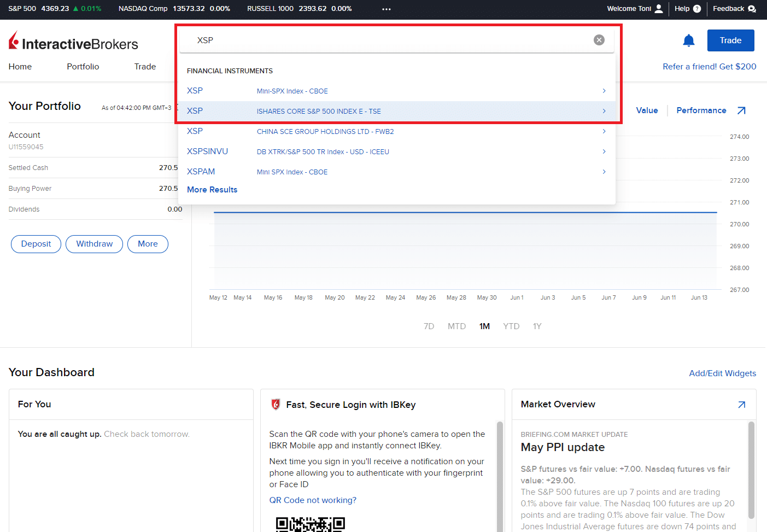Go to the Home menu
Viewport: 767px width, 532px height.
[20, 67]
